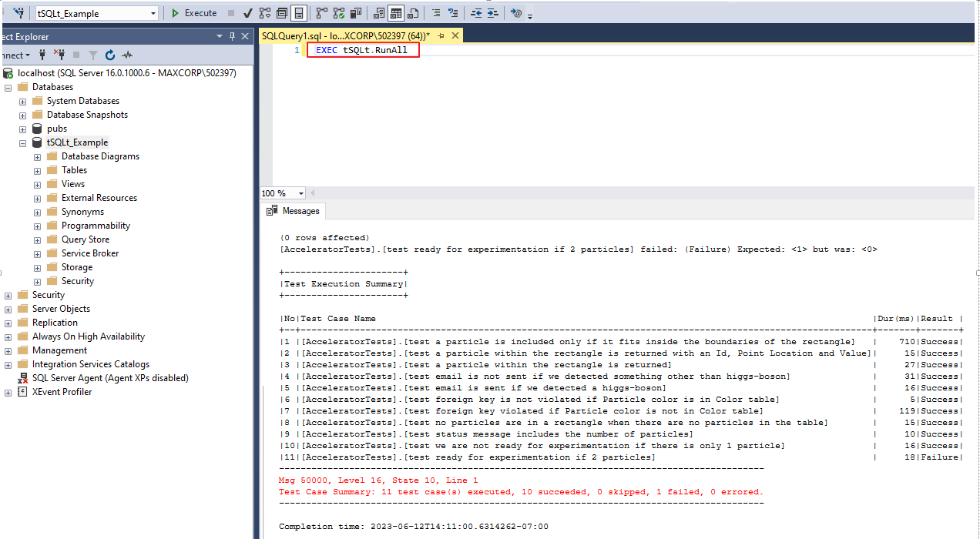Open the editor zoom dropdown showing 100%
This screenshot has width=980, height=539.
[x=281, y=193]
